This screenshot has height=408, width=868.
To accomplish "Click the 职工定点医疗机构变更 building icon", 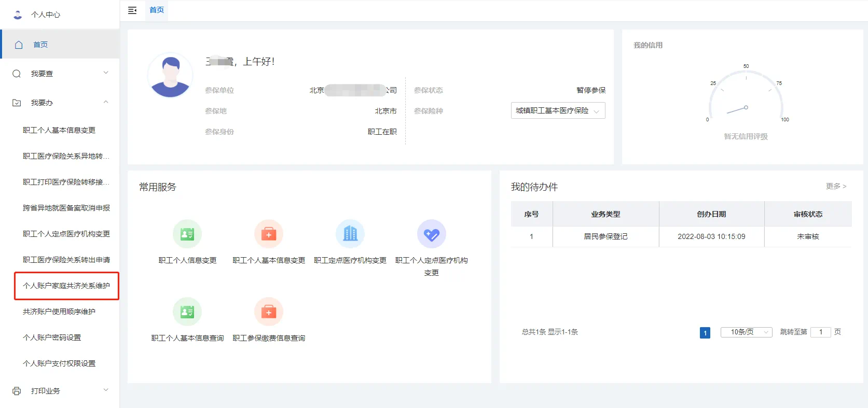I will tap(350, 234).
